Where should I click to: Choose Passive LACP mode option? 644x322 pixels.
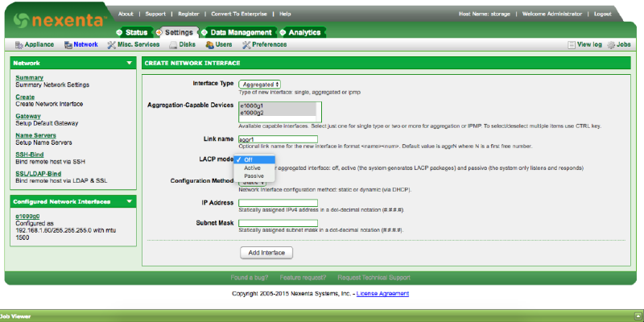coord(254,175)
